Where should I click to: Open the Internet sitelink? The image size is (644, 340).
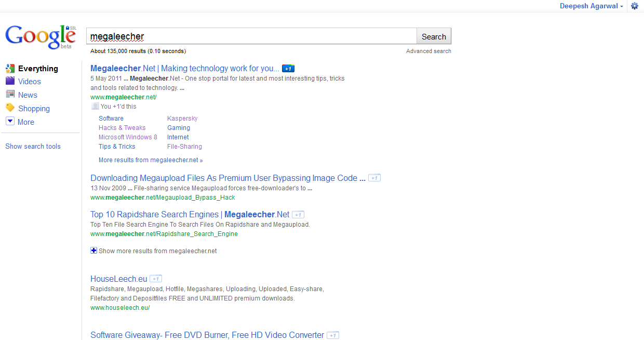point(178,137)
